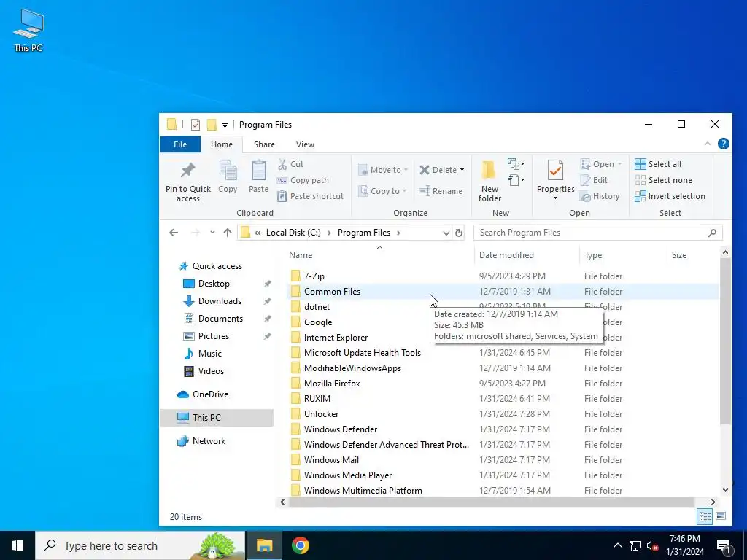747x560 pixels.
Task: Open the This PC desktop icon
Action: [x=28, y=30]
